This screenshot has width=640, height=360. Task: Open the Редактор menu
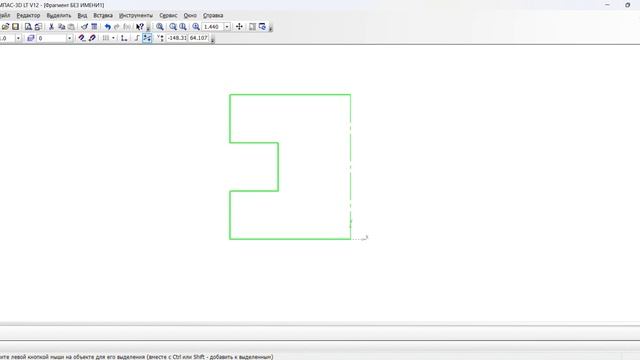[x=28, y=16]
